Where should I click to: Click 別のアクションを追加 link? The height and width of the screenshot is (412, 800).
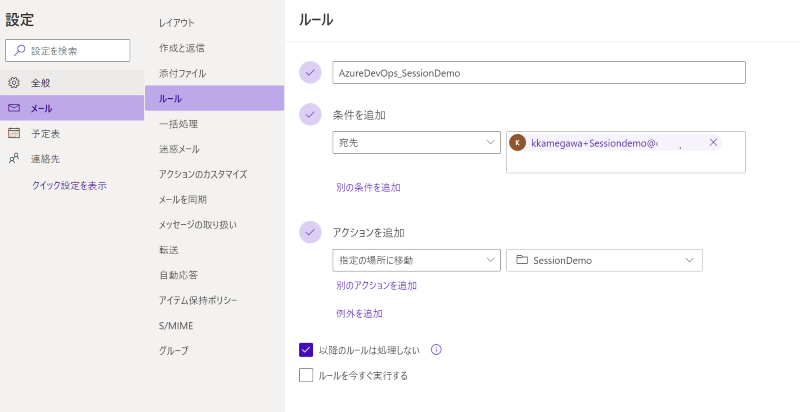tap(376, 285)
